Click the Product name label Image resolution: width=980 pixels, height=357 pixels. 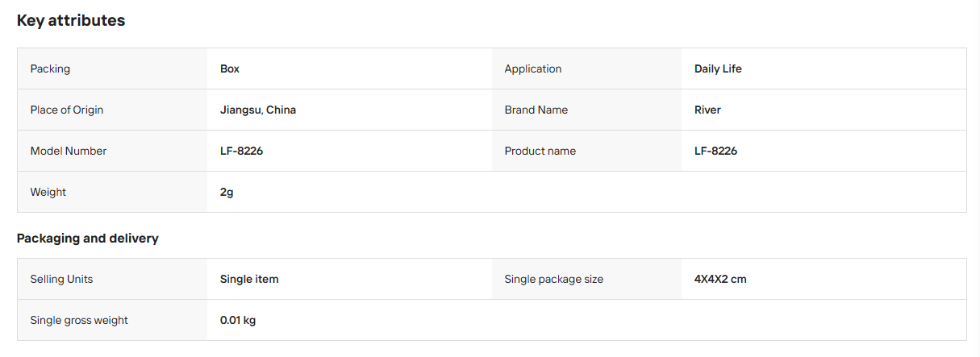coord(540,151)
